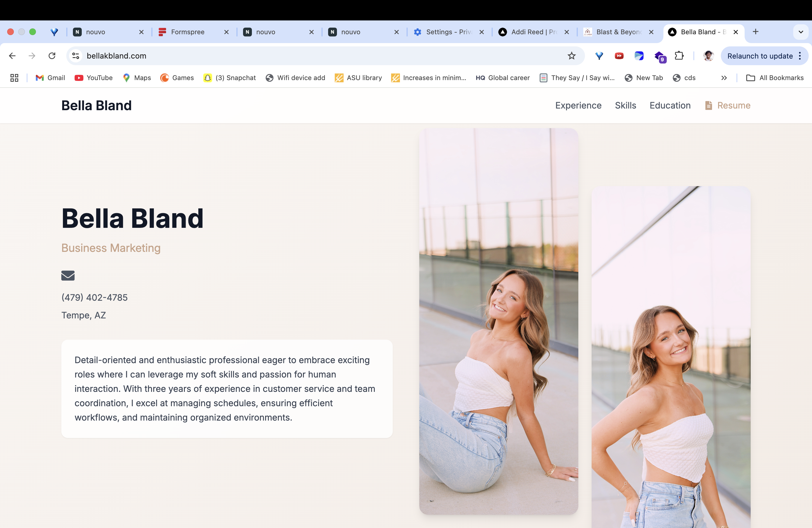The image size is (812, 528).
Task: Close the Addi Reed tab
Action: point(566,32)
